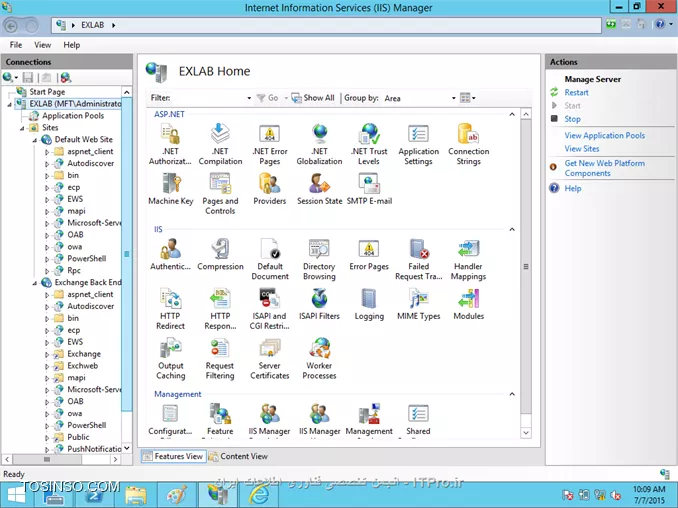
Task: Click Stop in Actions pane
Action: [572, 119]
